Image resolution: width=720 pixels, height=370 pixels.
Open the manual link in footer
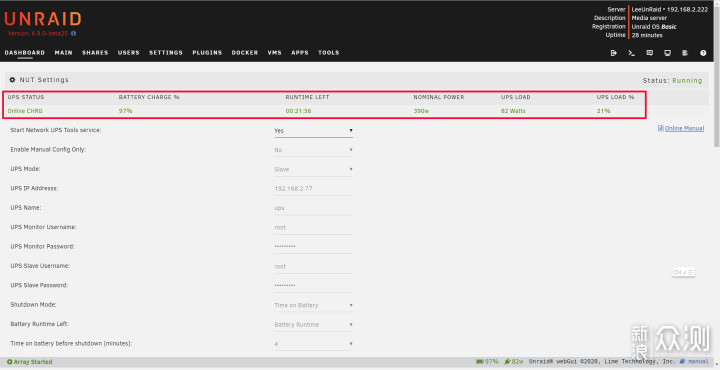point(698,362)
